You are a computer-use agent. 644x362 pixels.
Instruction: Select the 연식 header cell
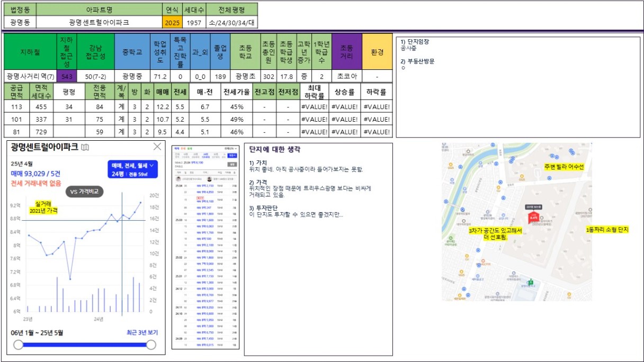coord(172,10)
